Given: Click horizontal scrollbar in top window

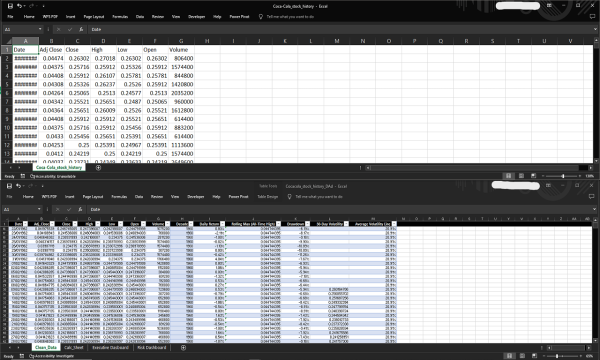Looking at the screenshot, I should [x=474, y=168].
